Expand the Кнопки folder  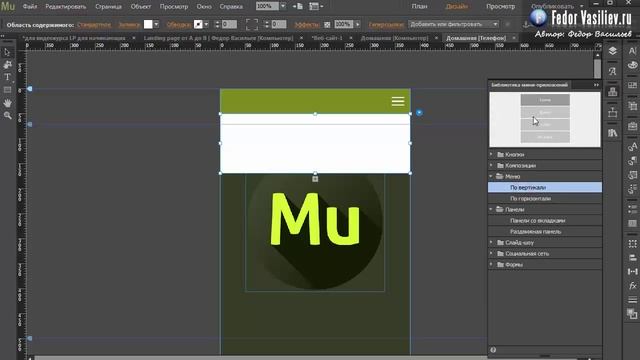pyautogui.click(x=491, y=154)
